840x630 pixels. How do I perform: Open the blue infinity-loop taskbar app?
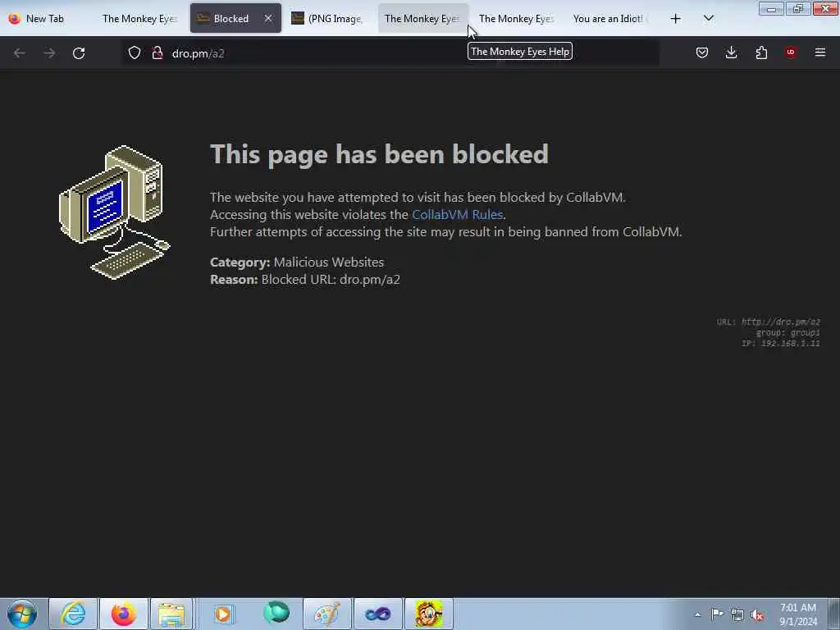pos(377,614)
